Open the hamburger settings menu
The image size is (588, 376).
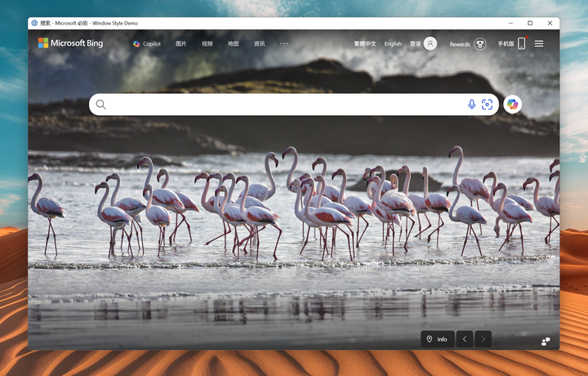point(539,44)
